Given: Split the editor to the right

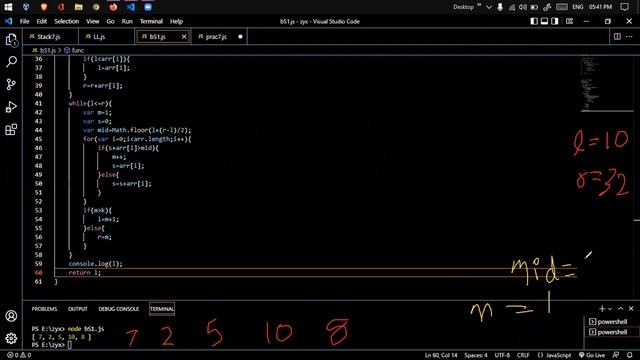Looking at the screenshot, I should [x=617, y=36].
